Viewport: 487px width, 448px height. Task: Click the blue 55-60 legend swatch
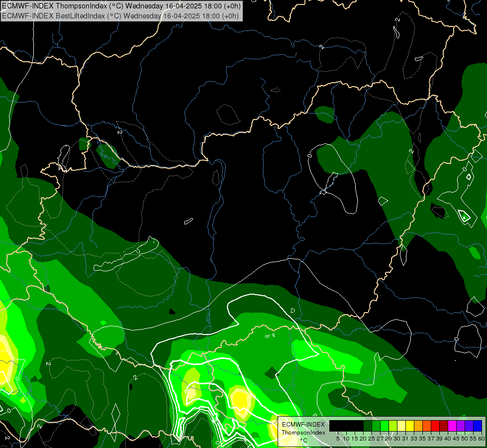[478, 426]
